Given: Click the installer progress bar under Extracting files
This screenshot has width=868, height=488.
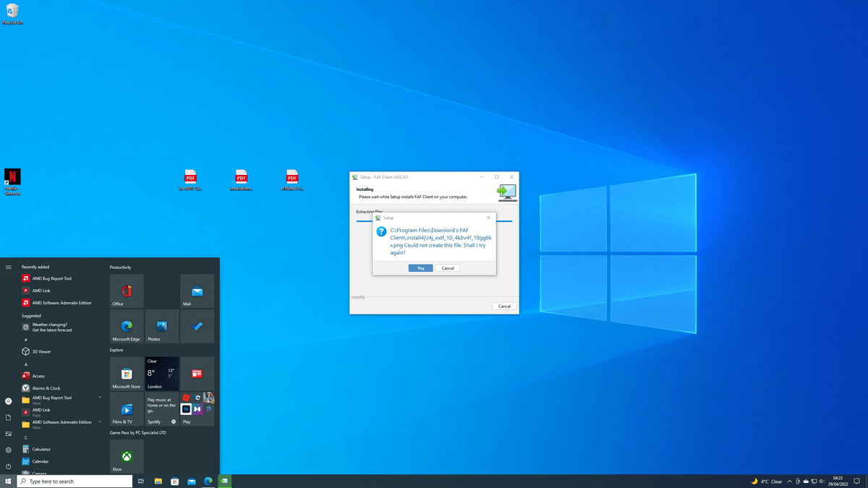Looking at the screenshot, I should click(434, 221).
